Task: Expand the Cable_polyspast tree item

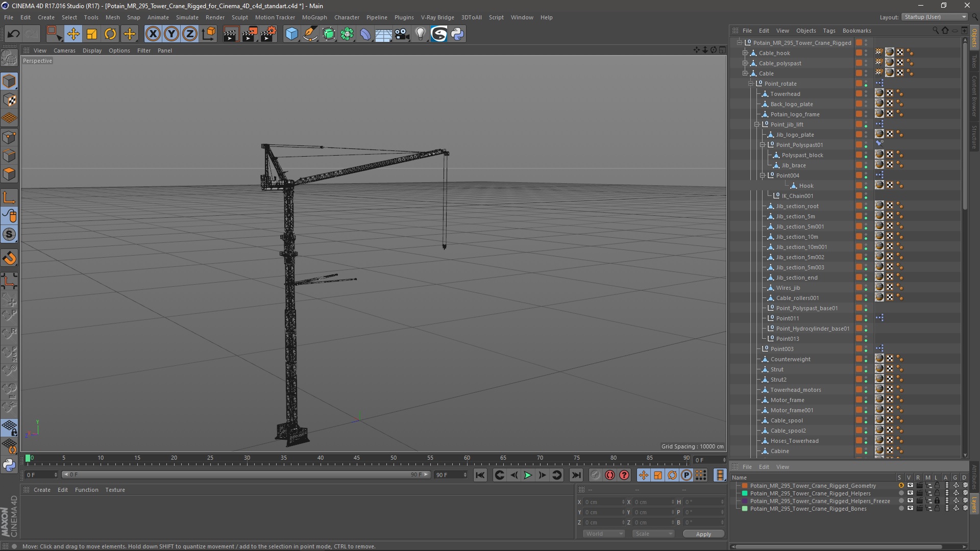Action: (745, 63)
